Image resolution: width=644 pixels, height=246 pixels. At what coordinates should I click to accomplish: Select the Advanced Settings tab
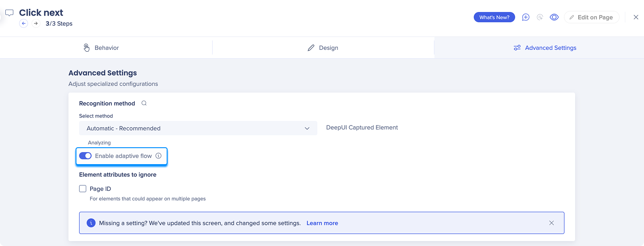(x=544, y=48)
